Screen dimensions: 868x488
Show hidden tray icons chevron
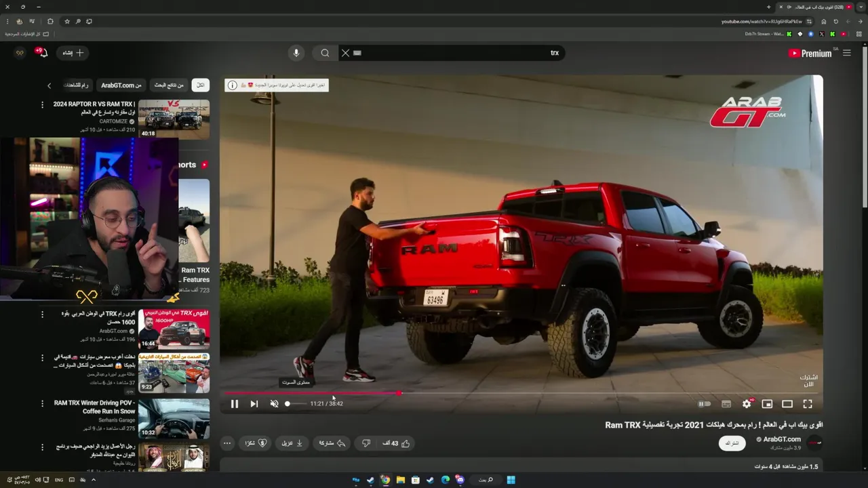tap(94, 480)
